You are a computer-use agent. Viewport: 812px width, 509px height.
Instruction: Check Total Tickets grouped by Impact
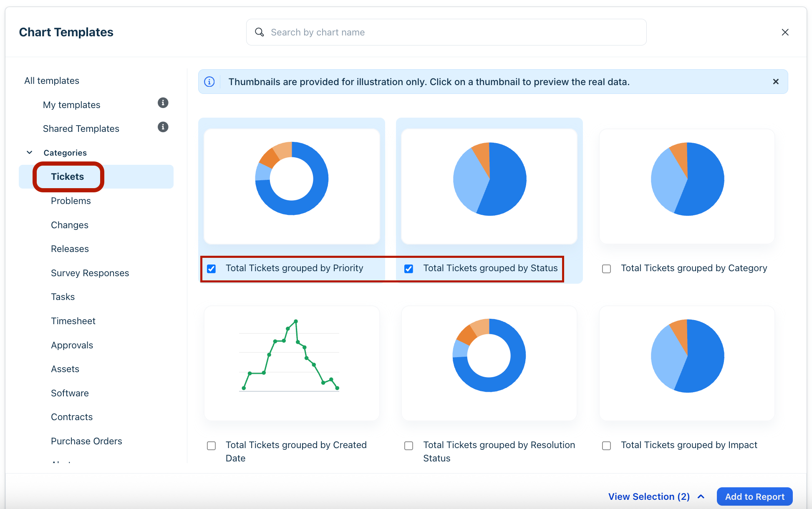pos(606,446)
